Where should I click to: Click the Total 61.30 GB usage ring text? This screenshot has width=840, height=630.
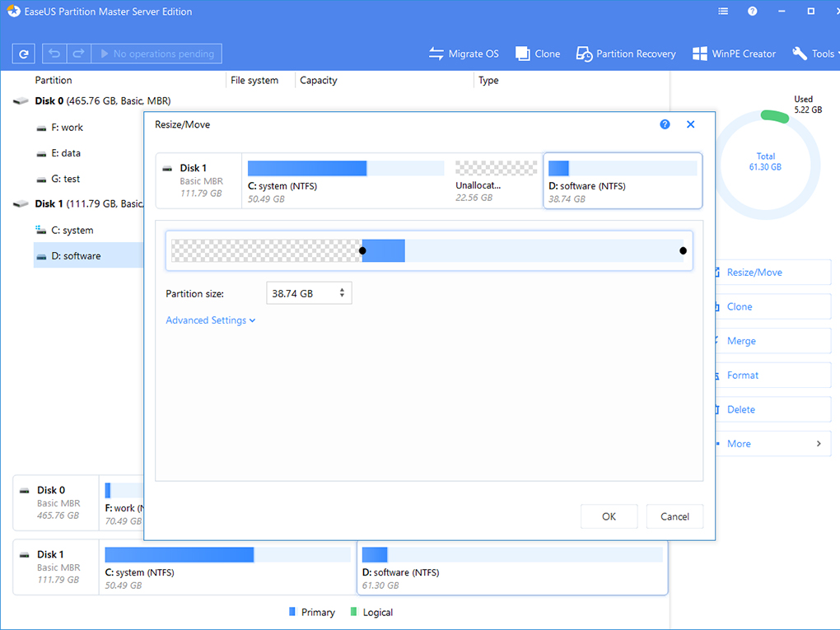point(766,161)
